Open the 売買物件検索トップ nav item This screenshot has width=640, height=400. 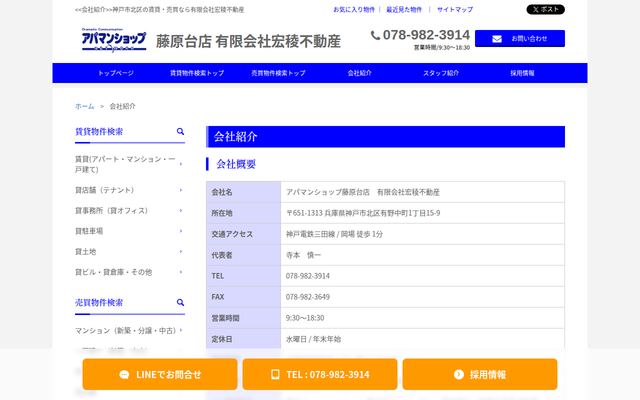click(x=278, y=73)
